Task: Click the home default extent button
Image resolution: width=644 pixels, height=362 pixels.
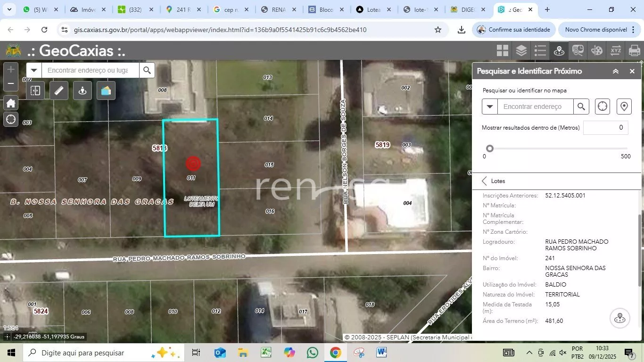Action: (11, 103)
